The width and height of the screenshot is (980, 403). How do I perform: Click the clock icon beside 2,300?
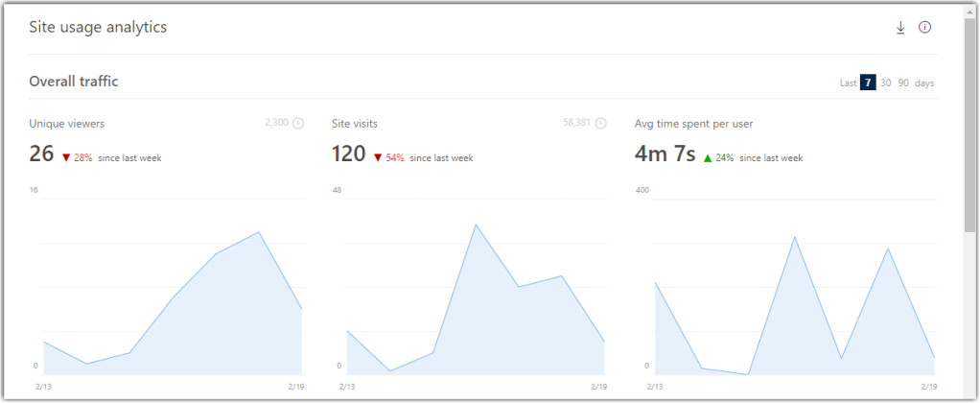pos(297,123)
